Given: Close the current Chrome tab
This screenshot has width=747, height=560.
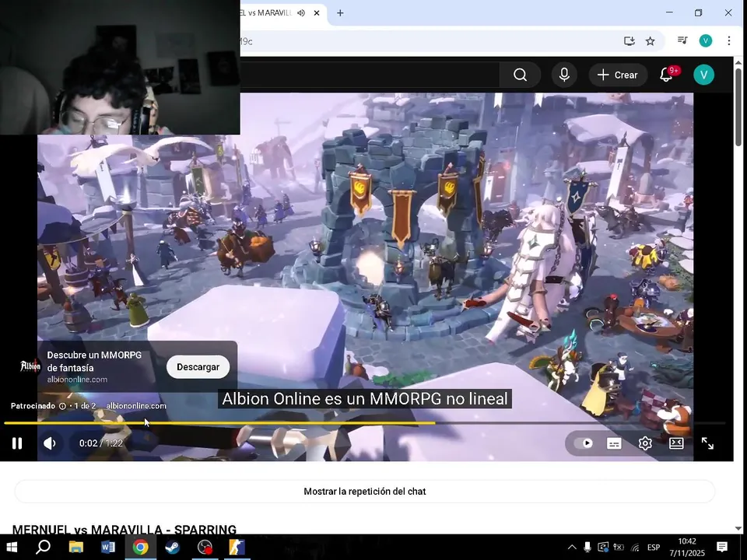Looking at the screenshot, I should [x=317, y=13].
